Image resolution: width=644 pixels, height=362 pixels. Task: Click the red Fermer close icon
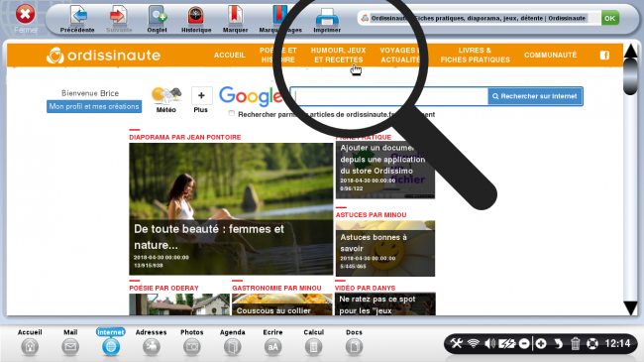click(x=25, y=15)
